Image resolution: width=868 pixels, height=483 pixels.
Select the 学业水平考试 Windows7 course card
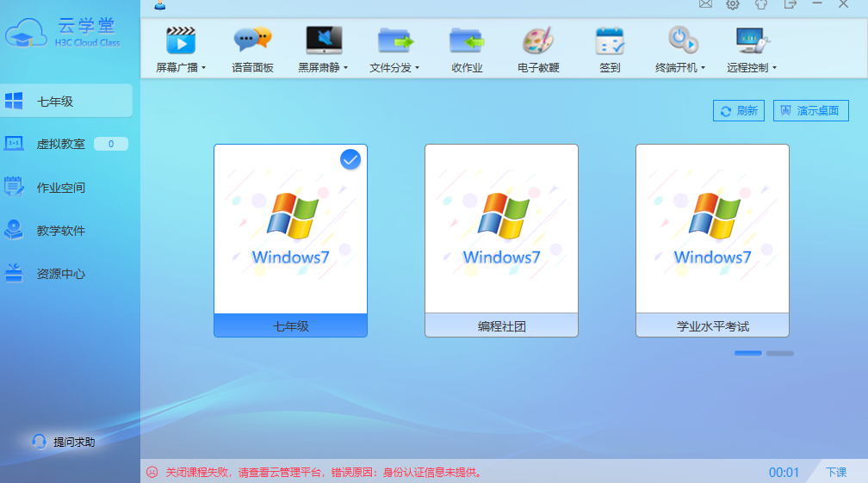(712, 241)
